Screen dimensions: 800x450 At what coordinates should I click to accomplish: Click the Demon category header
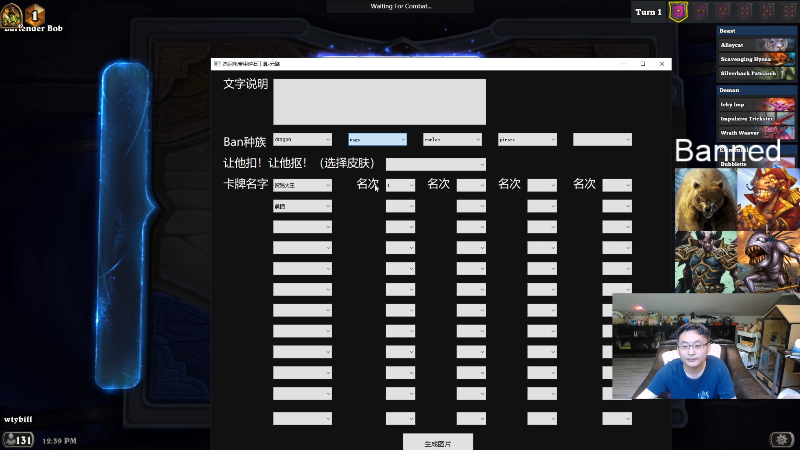pyautogui.click(x=757, y=90)
